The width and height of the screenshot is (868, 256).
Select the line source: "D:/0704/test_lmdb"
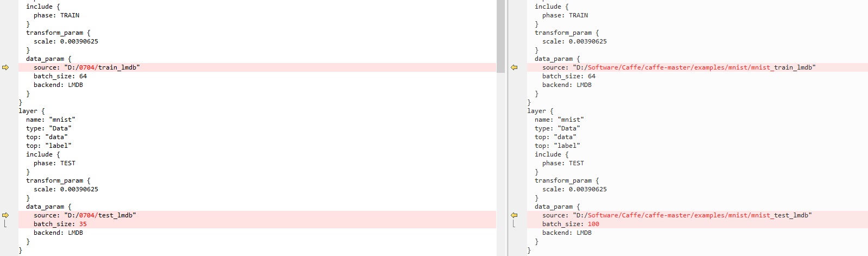(x=257, y=215)
